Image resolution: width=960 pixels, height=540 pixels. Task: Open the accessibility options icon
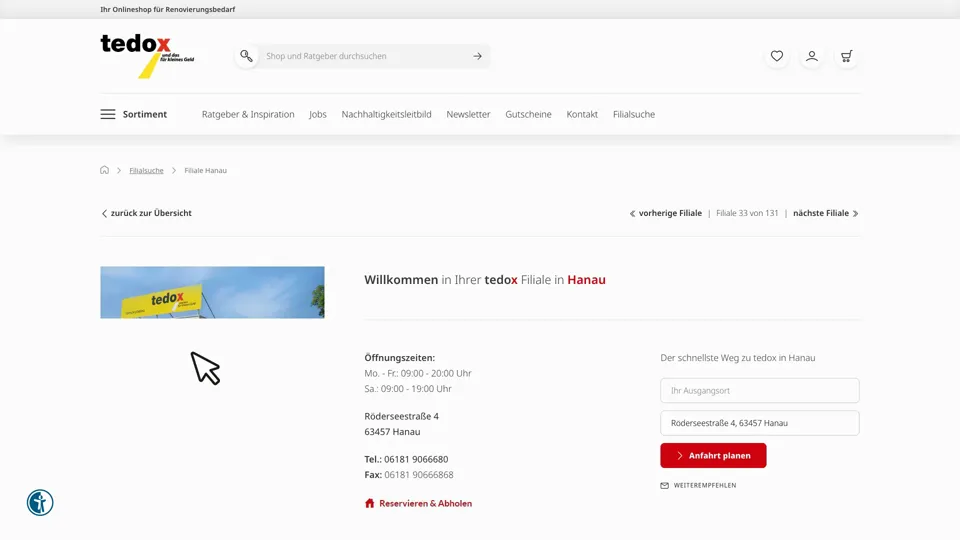[40, 503]
